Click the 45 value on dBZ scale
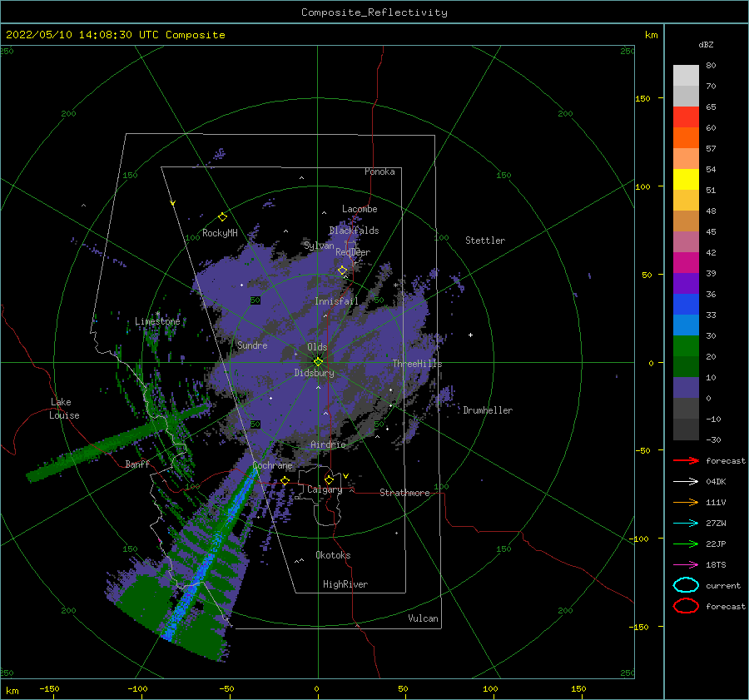Screen dimensions: 749x700 tap(711, 231)
